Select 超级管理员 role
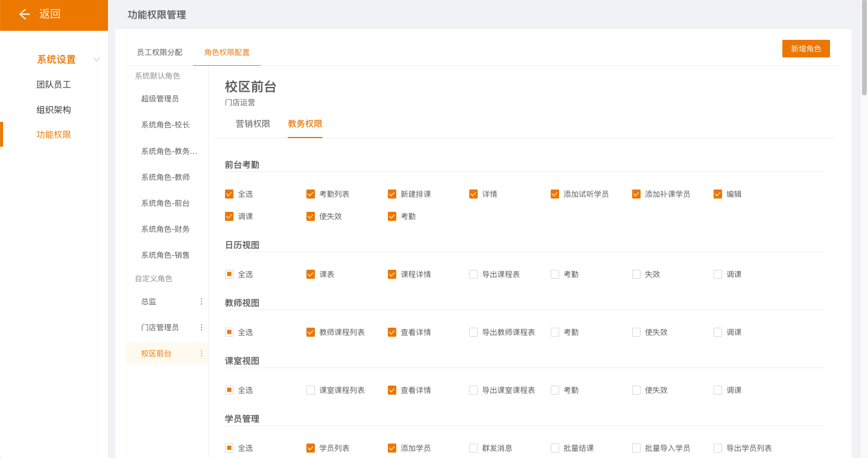Screen dimensions: 868x458 pyautogui.click(x=160, y=99)
